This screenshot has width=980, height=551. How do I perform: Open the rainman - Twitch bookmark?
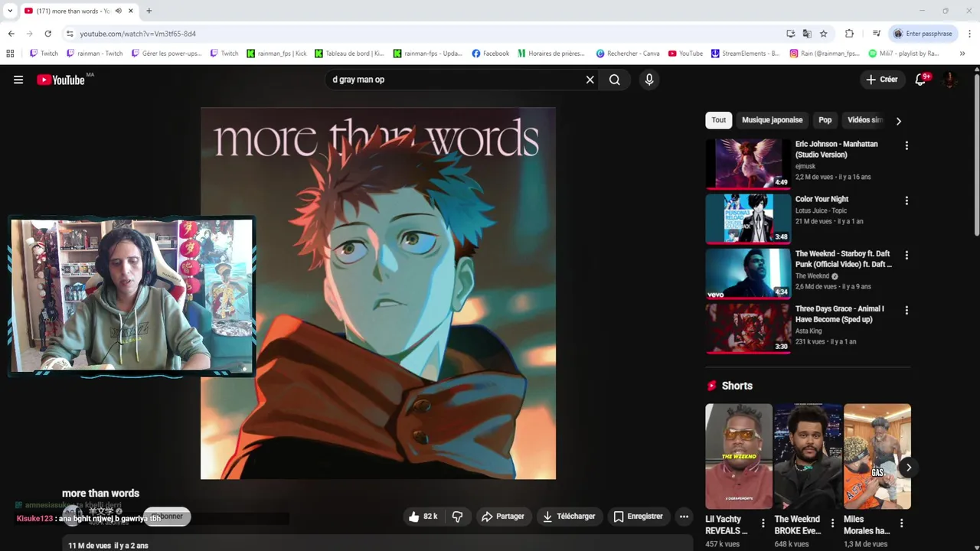(x=95, y=54)
